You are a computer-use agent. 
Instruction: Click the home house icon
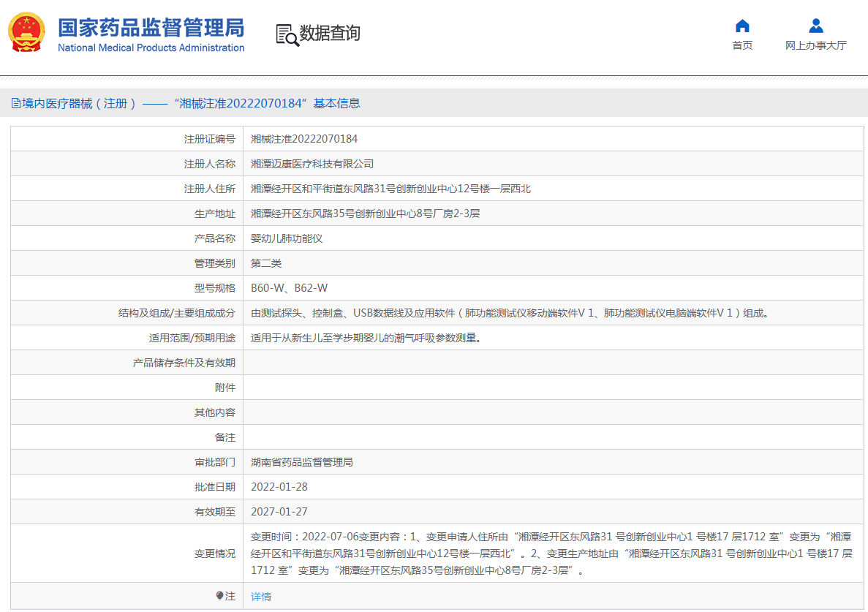click(742, 26)
